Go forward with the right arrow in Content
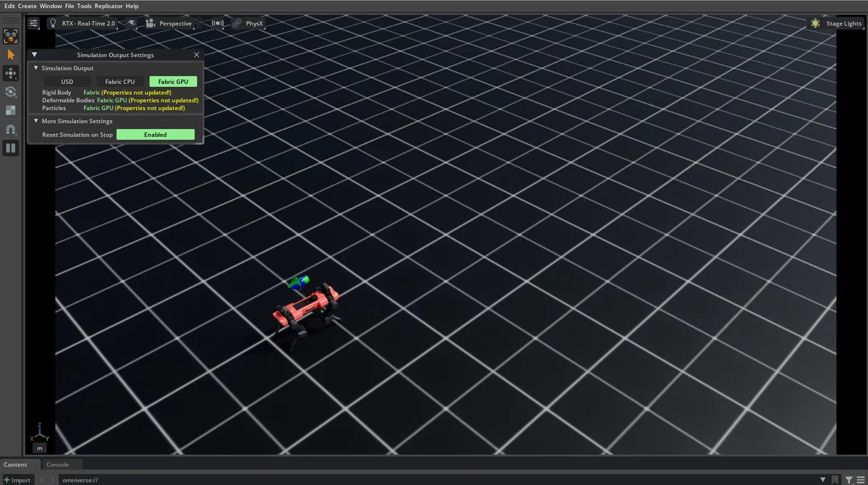 coord(53,480)
